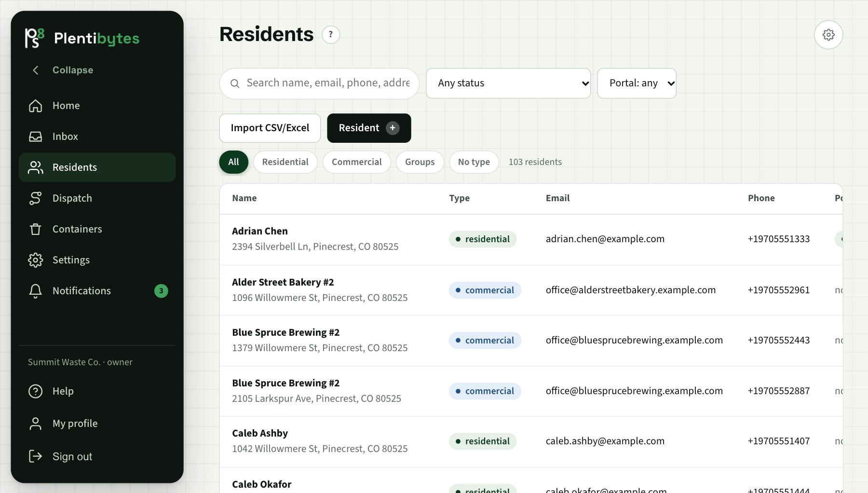Click the Collapse chevron arrow icon
The image size is (868, 493).
[35, 70]
